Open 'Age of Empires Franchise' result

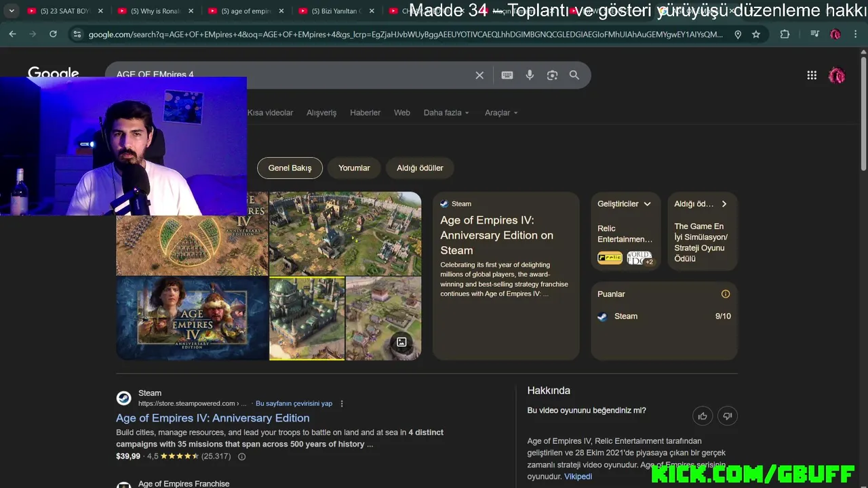pos(184,484)
